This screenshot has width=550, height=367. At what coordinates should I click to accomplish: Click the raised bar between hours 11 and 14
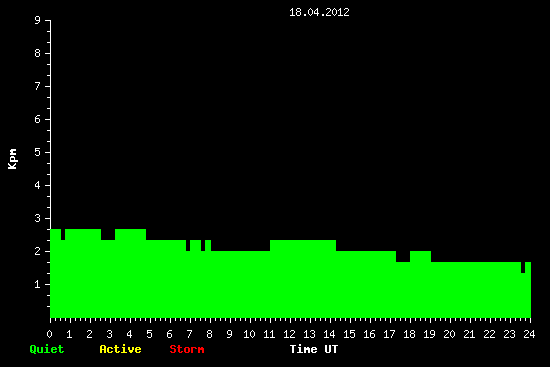point(303,246)
